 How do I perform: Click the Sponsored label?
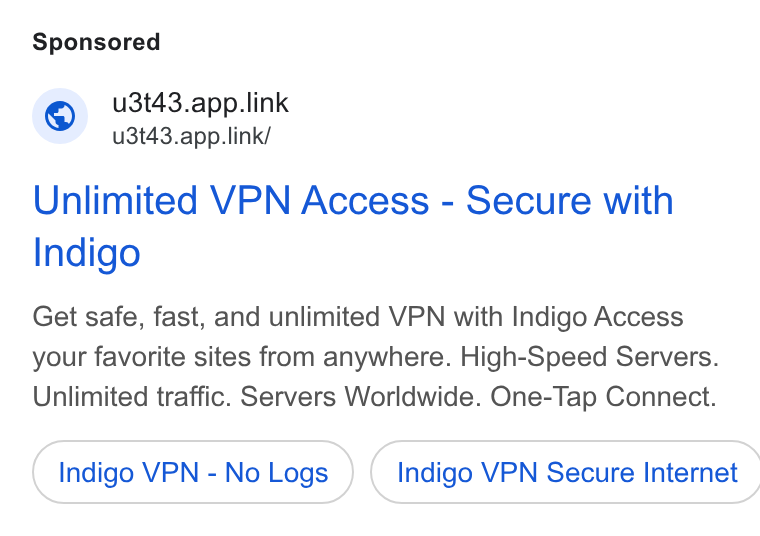pos(96,42)
